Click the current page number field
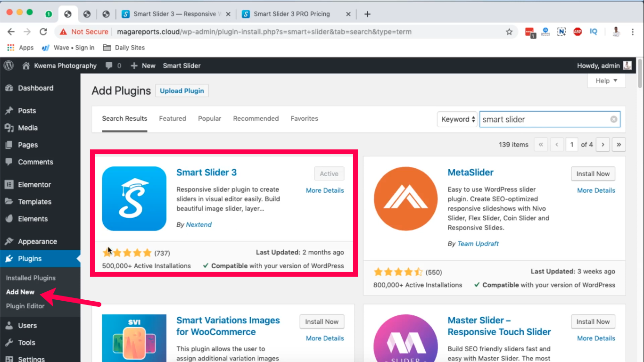The image size is (644, 362). click(572, 145)
